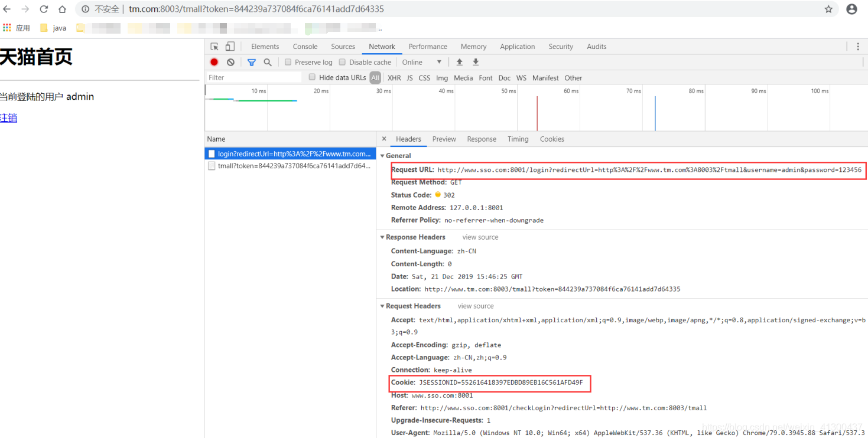
Task: Open the Online throttling dropdown
Action: click(422, 62)
